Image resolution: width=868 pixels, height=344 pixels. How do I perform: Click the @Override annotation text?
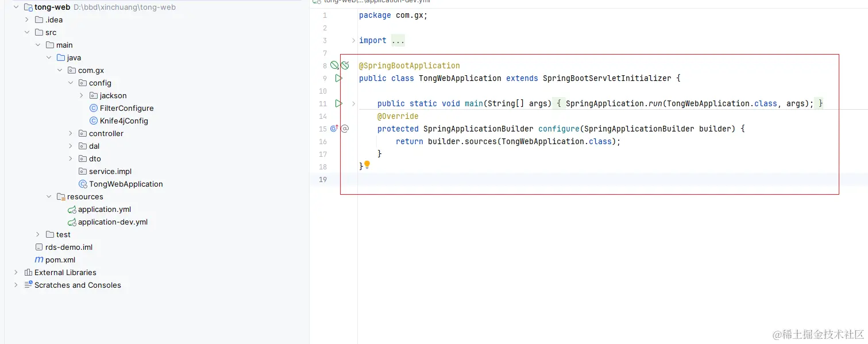coord(398,117)
